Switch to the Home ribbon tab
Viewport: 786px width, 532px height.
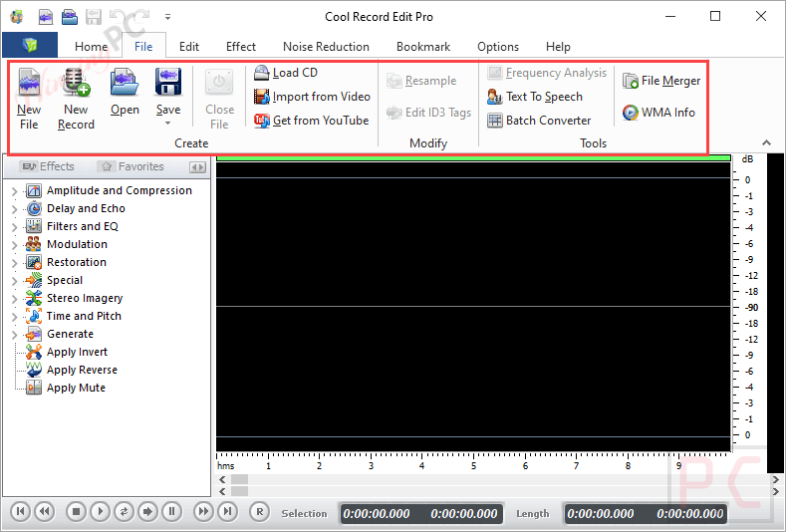point(91,47)
